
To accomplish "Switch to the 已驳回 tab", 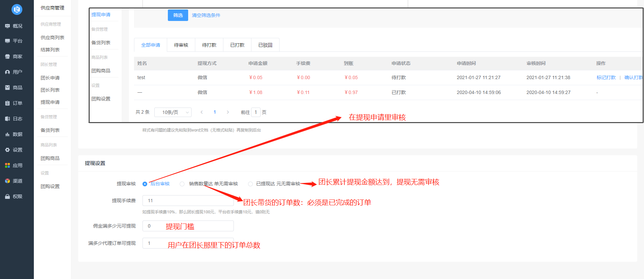I will [x=265, y=45].
